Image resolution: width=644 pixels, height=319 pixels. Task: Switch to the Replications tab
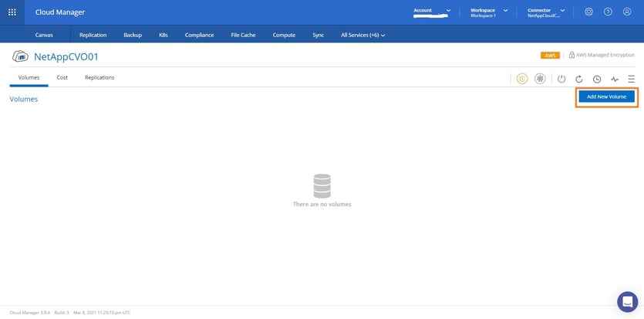click(99, 78)
